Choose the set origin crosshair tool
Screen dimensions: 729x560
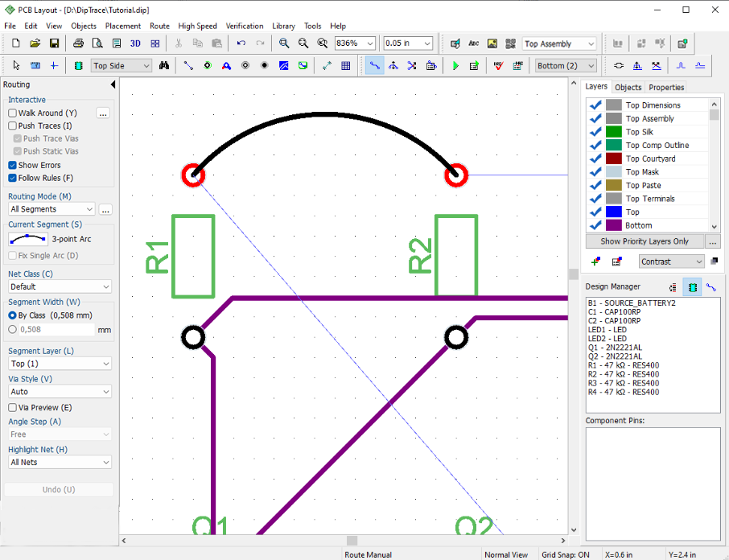pos(54,65)
